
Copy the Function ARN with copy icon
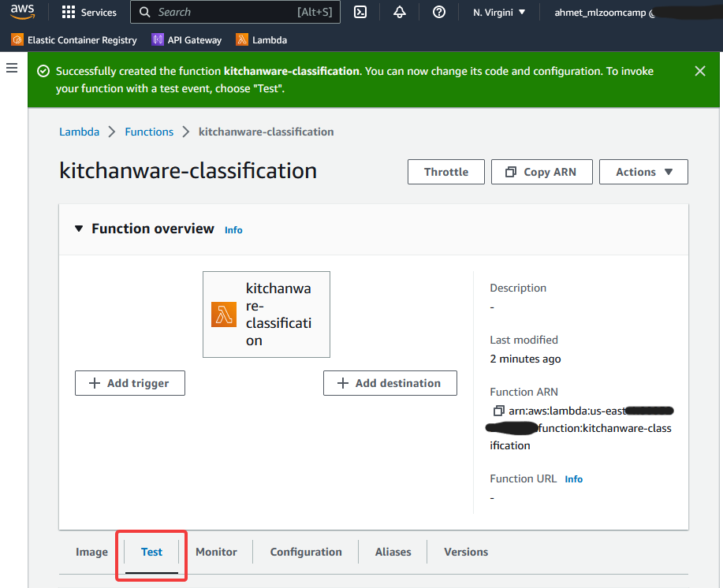pyautogui.click(x=498, y=411)
